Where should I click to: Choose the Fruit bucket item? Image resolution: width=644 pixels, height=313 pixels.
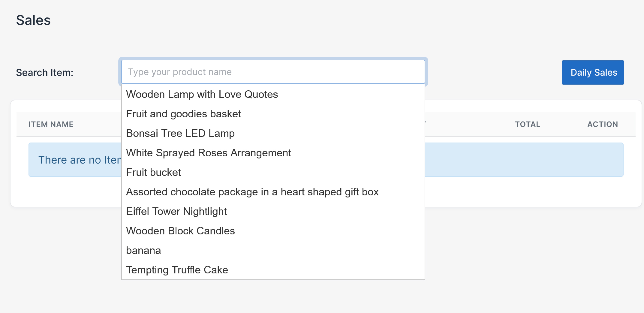pyautogui.click(x=153, y=172)
